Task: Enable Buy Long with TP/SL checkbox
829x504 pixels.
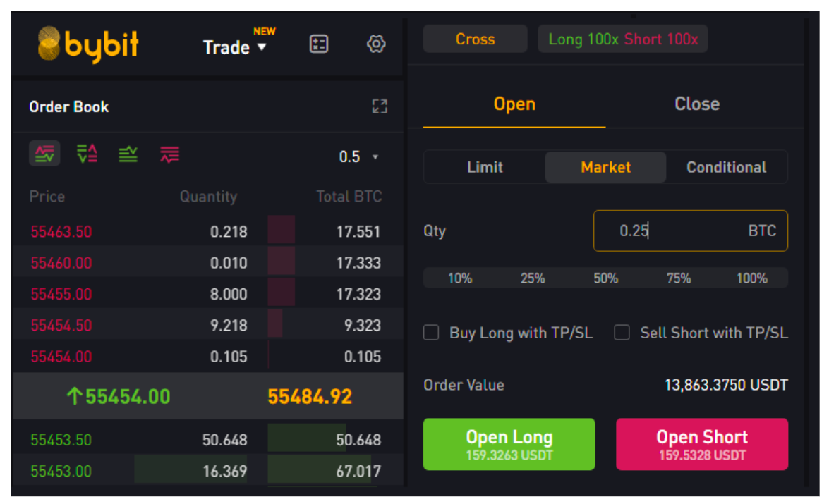Action: click(x=431, y=333)
